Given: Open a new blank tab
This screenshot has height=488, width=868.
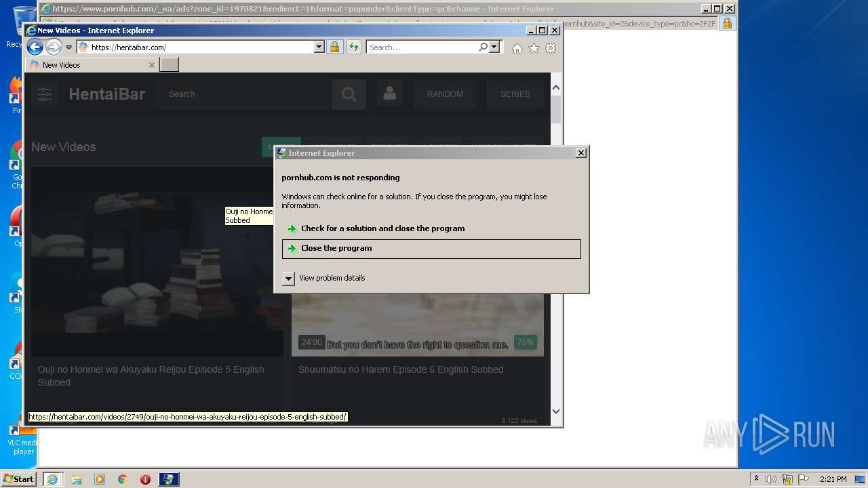Looking at the screenshot, I should (169, 65).
